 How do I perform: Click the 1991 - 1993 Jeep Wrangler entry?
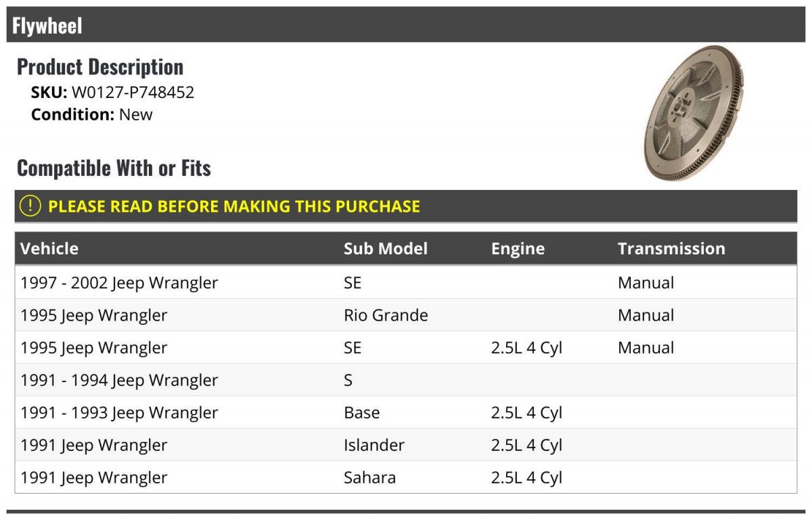click(119, 412)
